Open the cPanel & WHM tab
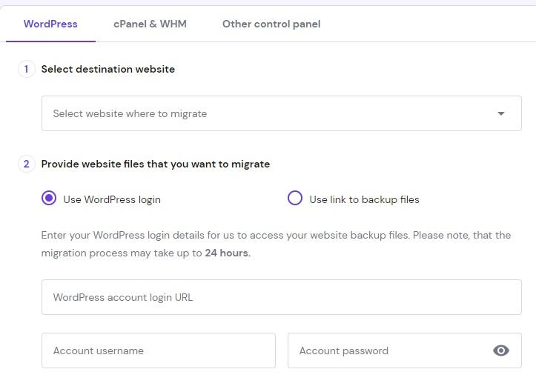Screen dimensions: 536x392 (150, 24)
